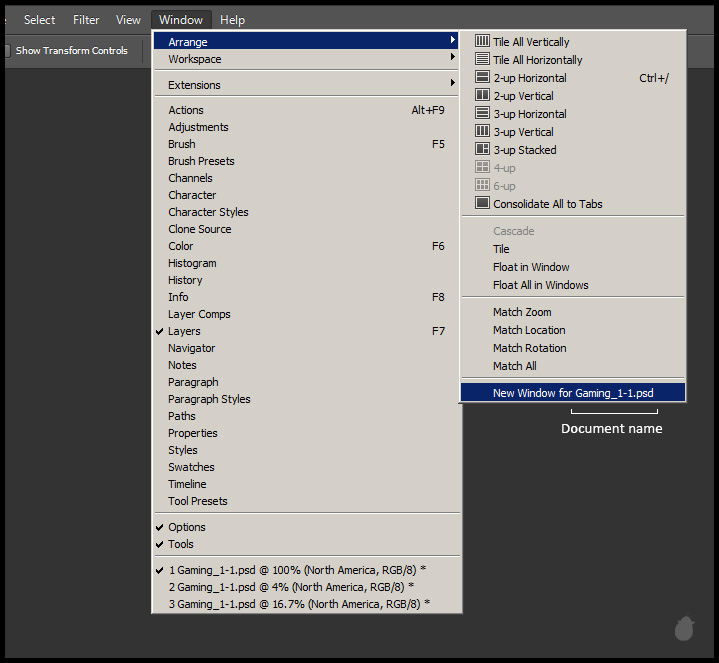The width and height of the screenshot is (719, 663).
Task: Choose the 2-up Vertical layout icon
Action: pos(482,96)
